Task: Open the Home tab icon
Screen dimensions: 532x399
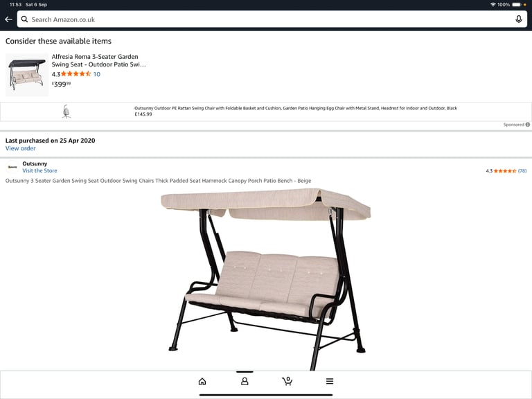Action: coord(202,382)
